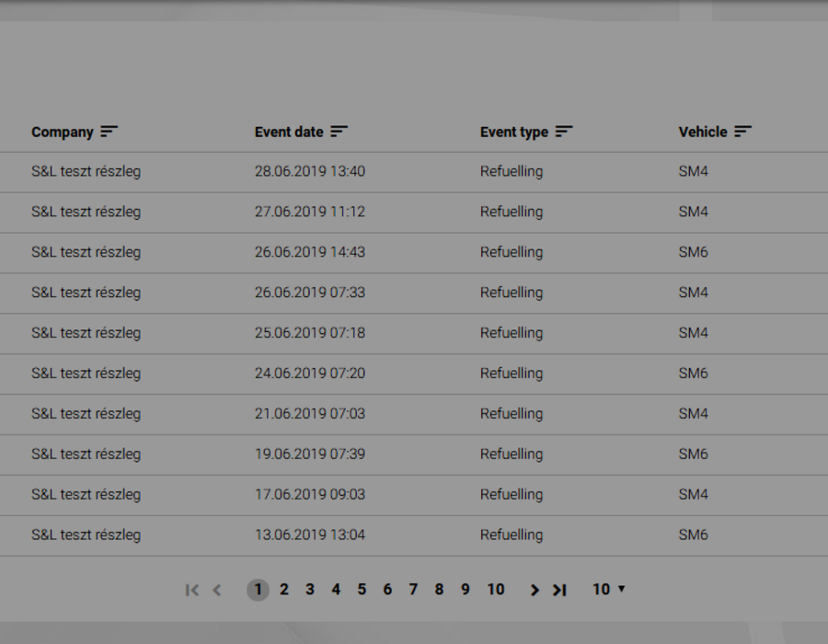The width and height of the screenshot is (828, 644).
Task: Click the Event type header label
Action: [x=514, y=132]
